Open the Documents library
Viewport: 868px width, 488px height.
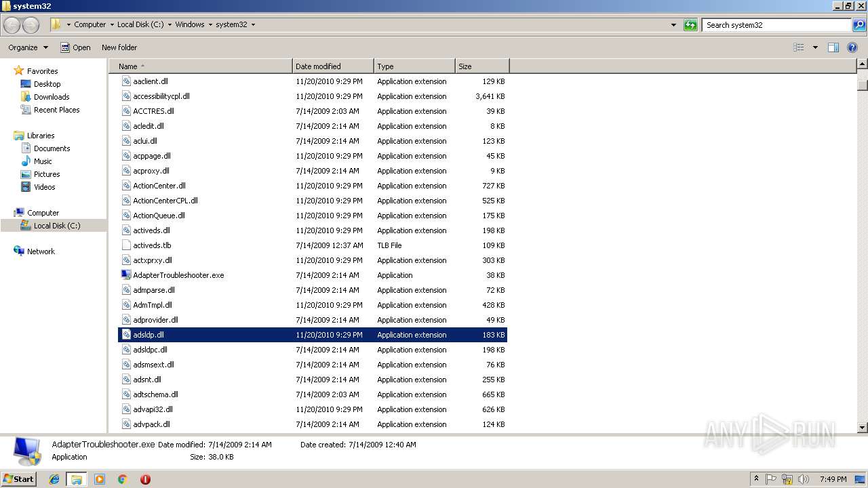52,148
